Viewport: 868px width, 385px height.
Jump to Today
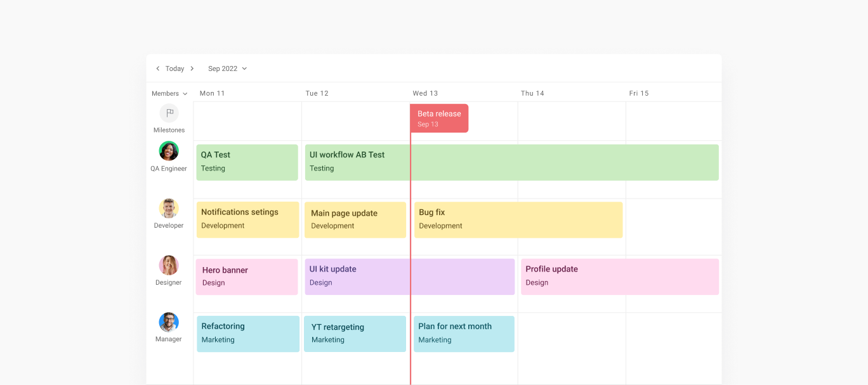pyautogui.click(x=174, y=69)
